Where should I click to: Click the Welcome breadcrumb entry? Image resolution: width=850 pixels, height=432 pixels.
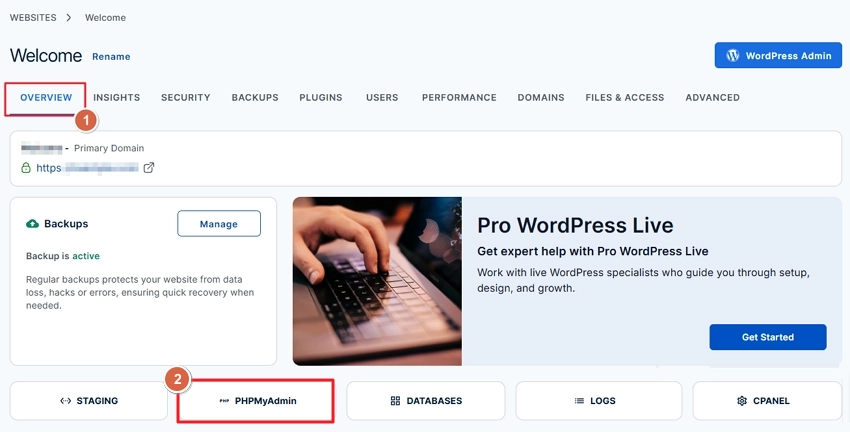tap(105, 17)
